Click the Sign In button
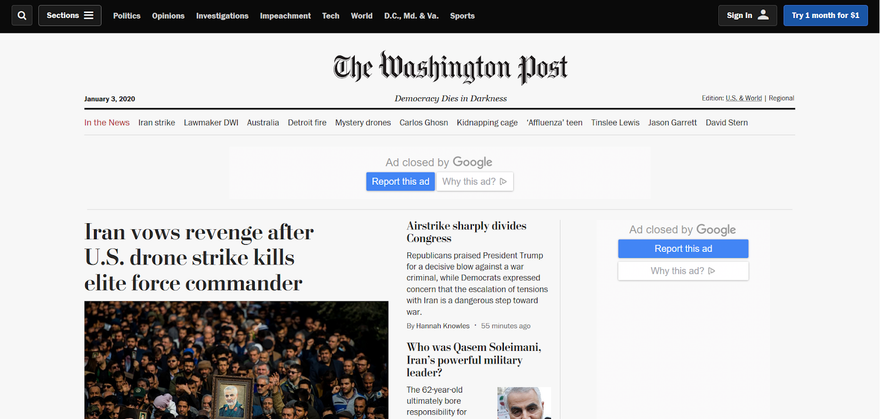The height and width of the screenshot is (419, 880). pos(748,16)
